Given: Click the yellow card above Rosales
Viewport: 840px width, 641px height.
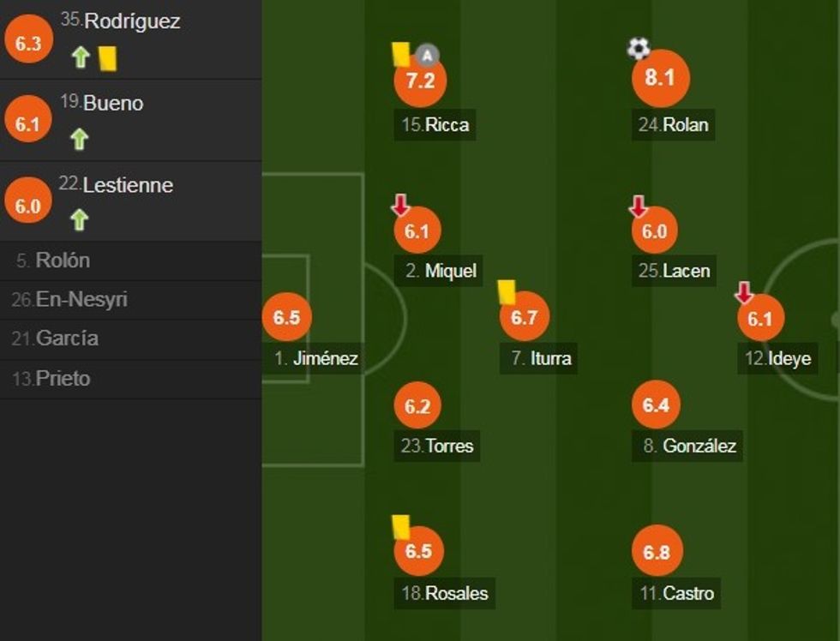Looking at the screenshot, I should click(400, 526).
